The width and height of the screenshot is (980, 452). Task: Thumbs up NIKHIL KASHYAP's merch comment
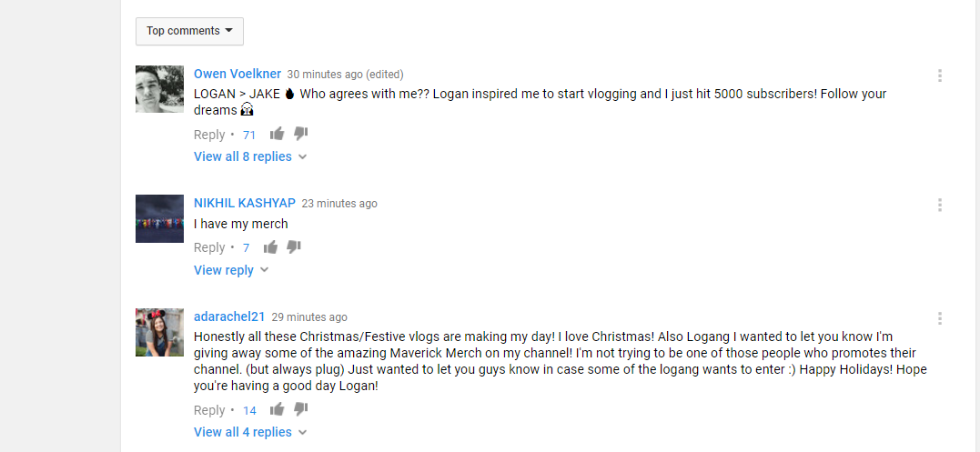pos(270,247)
